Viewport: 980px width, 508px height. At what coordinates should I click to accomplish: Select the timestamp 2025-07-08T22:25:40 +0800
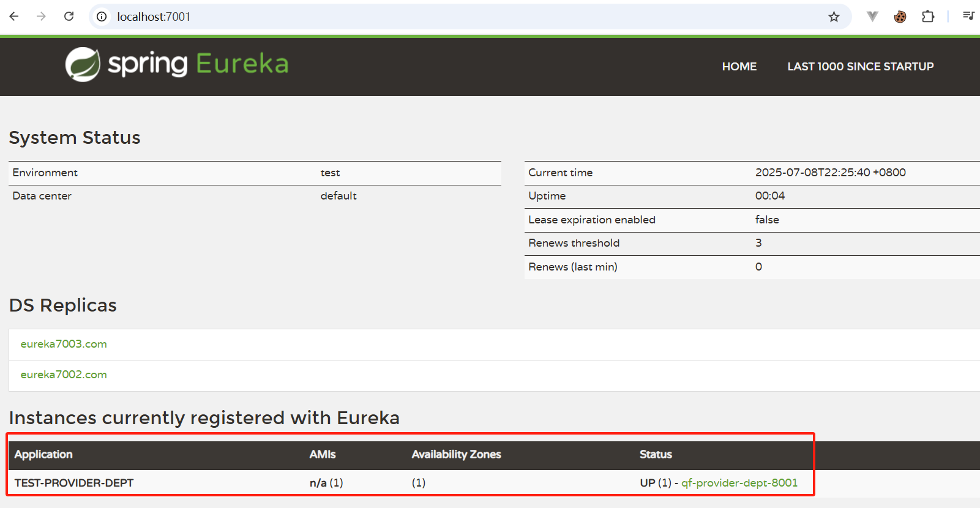pos(831,173)
